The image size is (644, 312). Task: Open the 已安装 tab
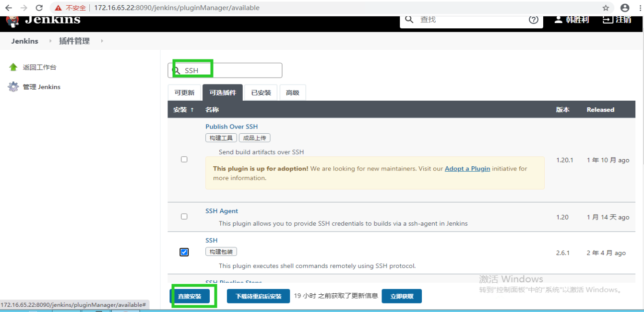(261, 92)
